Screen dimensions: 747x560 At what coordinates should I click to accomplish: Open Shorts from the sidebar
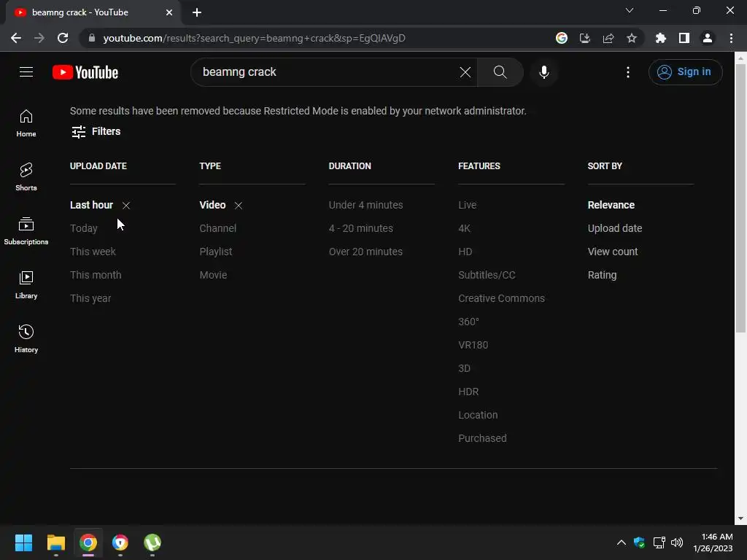click(x=26, y=177)
